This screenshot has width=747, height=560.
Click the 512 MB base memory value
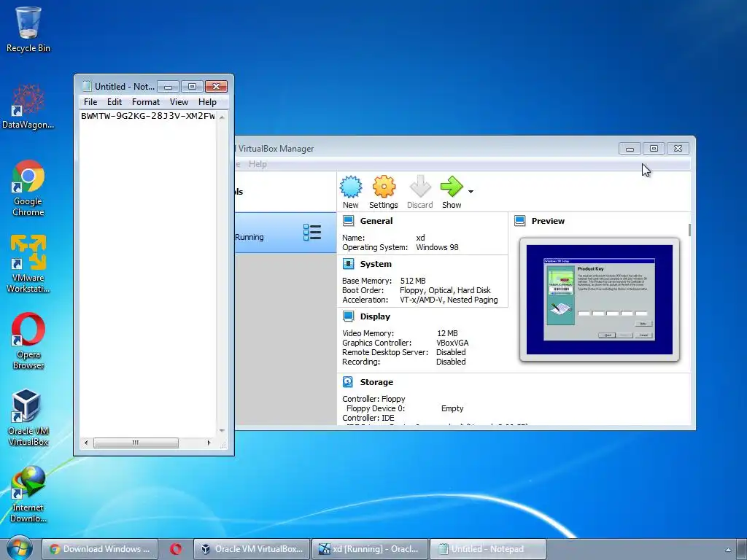point(413,281)
